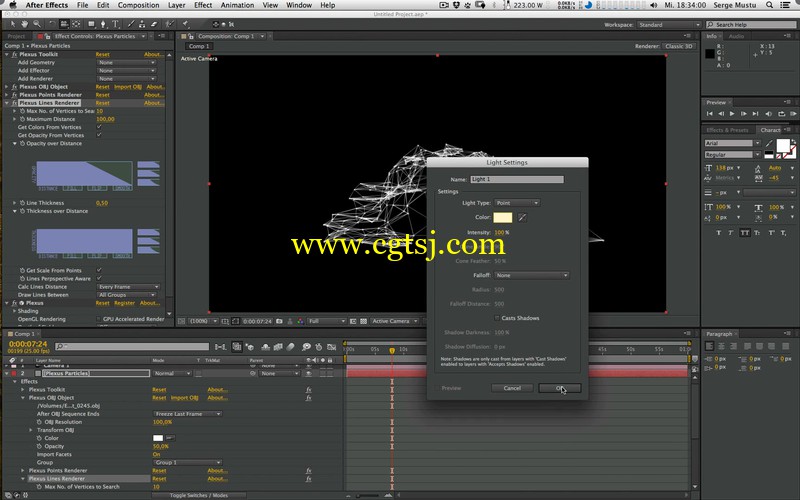
Task: Click the Brainstorm icon in timeline
Action: coord(306,347)
